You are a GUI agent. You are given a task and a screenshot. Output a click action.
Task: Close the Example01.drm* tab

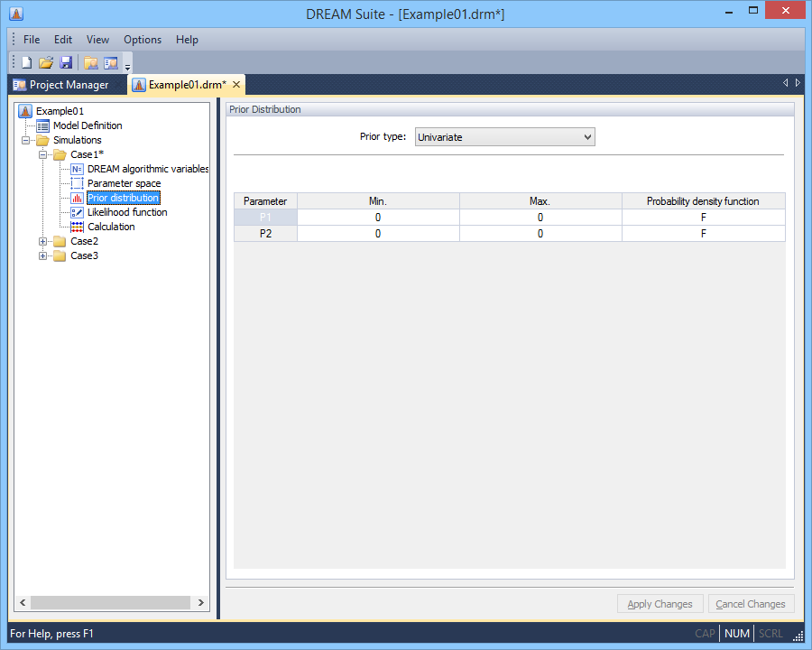pos(236,85)
